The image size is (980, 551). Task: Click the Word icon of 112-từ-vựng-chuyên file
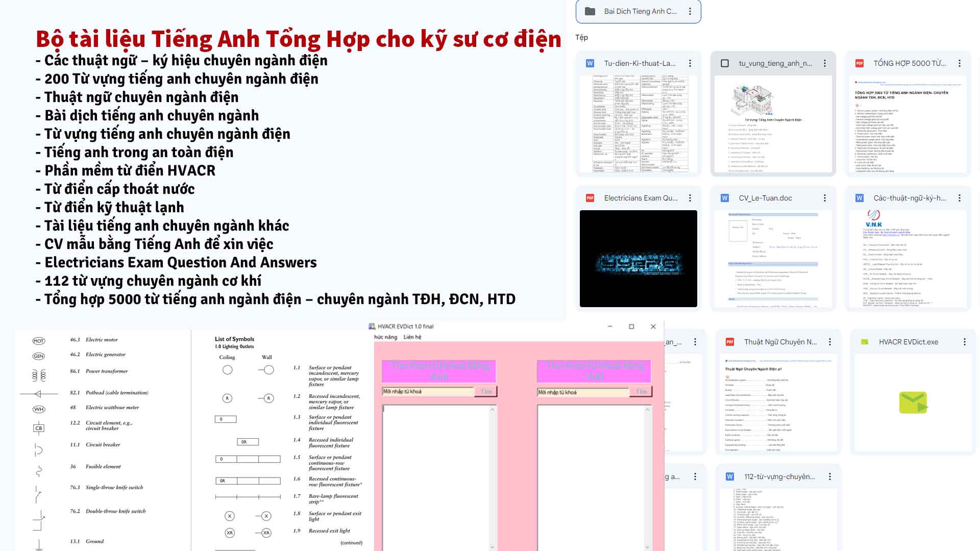tap(730, 477)
